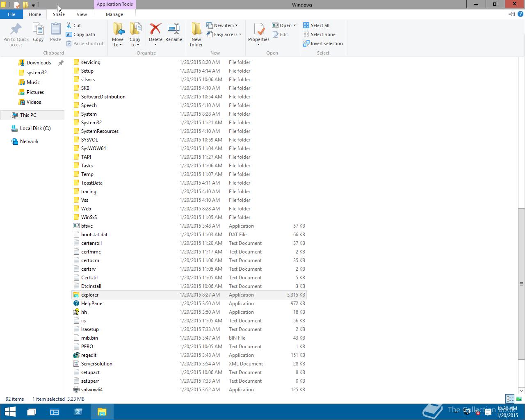Switch to details view layout icon

(510, 399)
